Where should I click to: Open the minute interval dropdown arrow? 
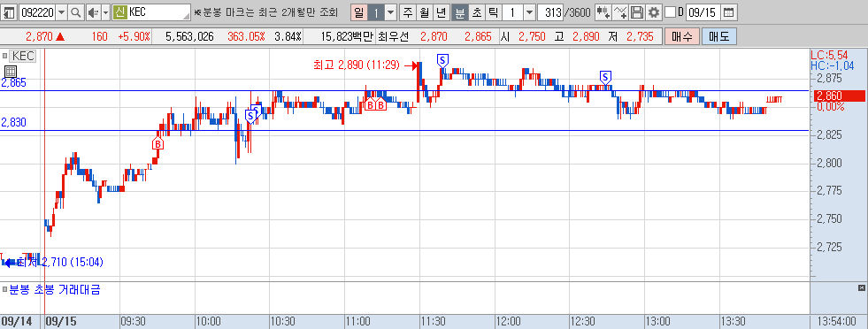tap(529, 11)
